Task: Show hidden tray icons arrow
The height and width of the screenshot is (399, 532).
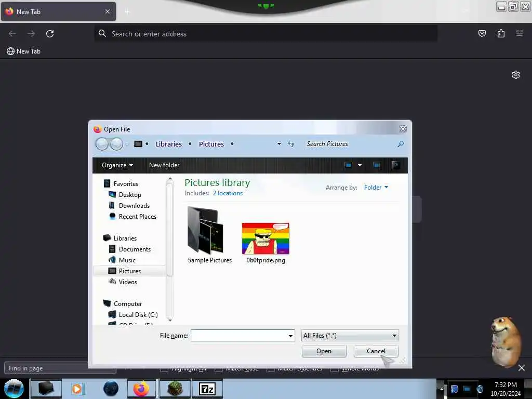Action: pos(442,389)
